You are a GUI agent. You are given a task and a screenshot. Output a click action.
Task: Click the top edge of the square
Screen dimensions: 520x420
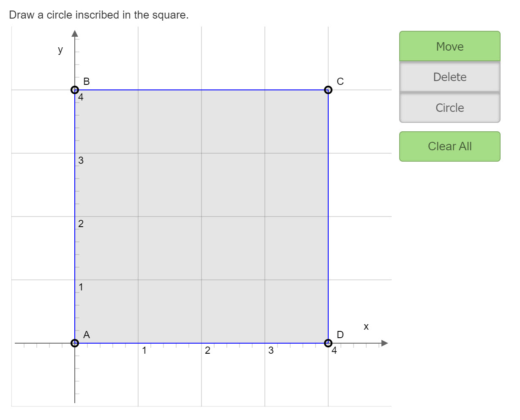(201, 89)
